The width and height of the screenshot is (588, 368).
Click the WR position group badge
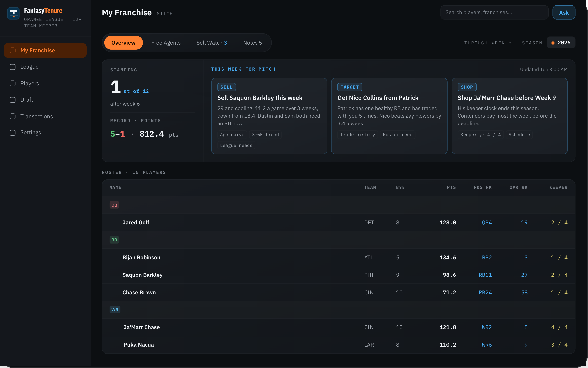pos(115,310)
